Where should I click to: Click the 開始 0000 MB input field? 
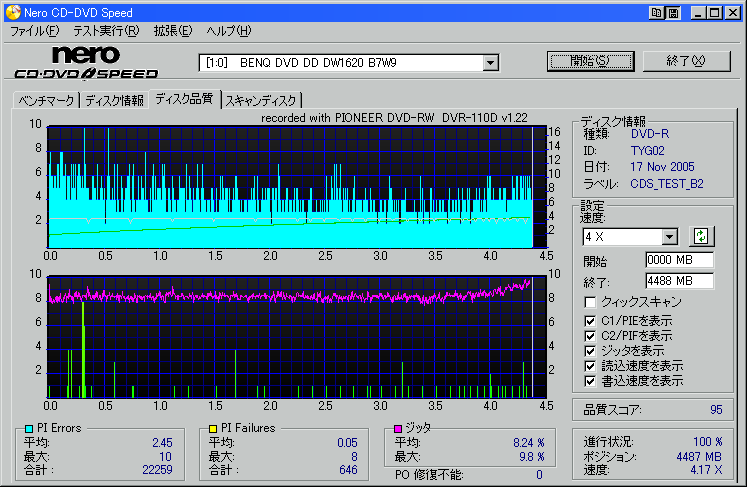pyautogui.click(x=680, y=261)
